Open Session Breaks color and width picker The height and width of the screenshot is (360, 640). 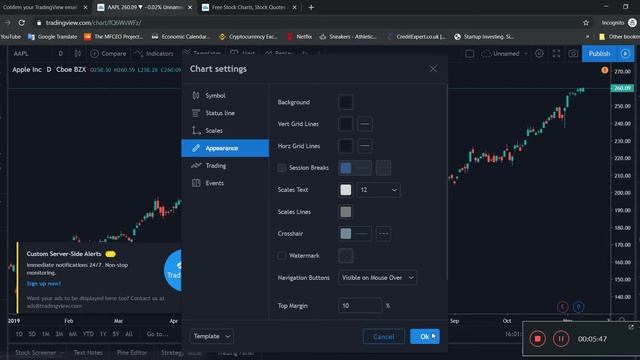click(x=355, y=168)
